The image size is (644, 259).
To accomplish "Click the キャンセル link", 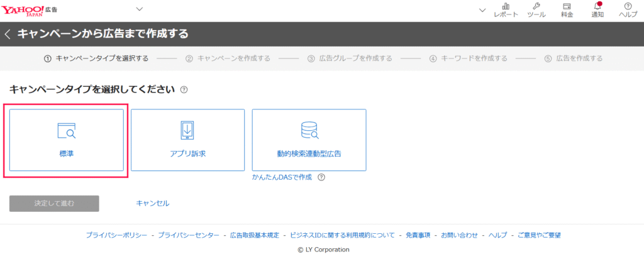I will [153, 203].
